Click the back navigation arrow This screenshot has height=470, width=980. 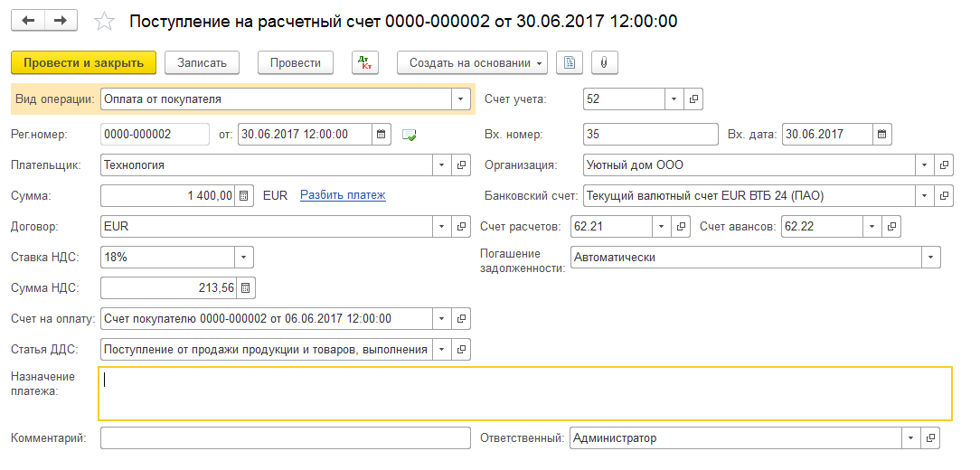(28, 20)
